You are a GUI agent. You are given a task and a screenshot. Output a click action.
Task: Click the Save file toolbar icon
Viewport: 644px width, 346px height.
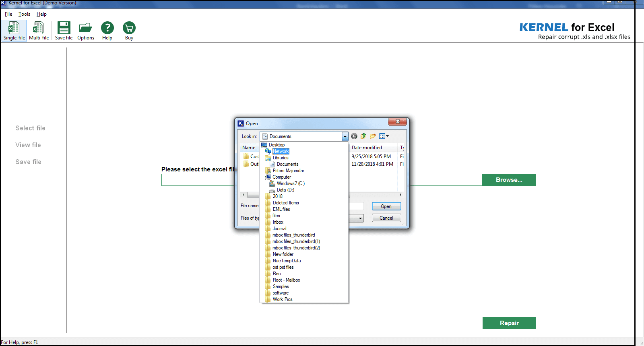pos(64,31)
